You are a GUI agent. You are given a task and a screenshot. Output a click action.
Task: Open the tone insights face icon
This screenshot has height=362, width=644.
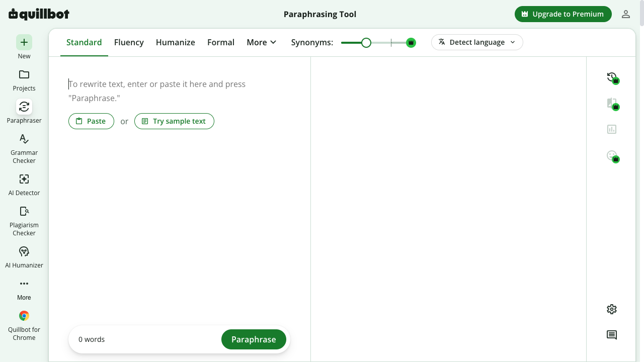tap(612, 156)
